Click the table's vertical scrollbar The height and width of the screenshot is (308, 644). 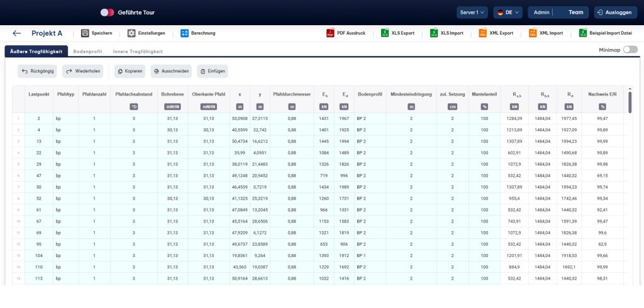pyautogui.click(x=630, y=101)
